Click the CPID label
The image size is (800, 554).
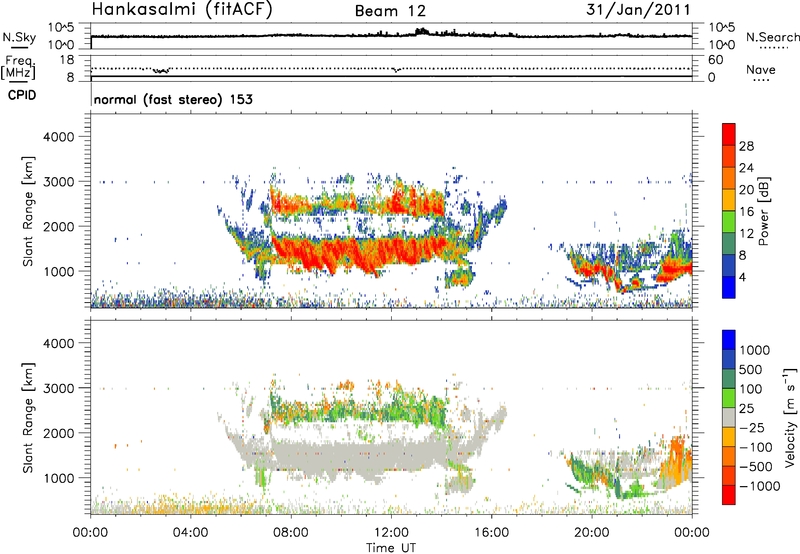pos(22,95)
